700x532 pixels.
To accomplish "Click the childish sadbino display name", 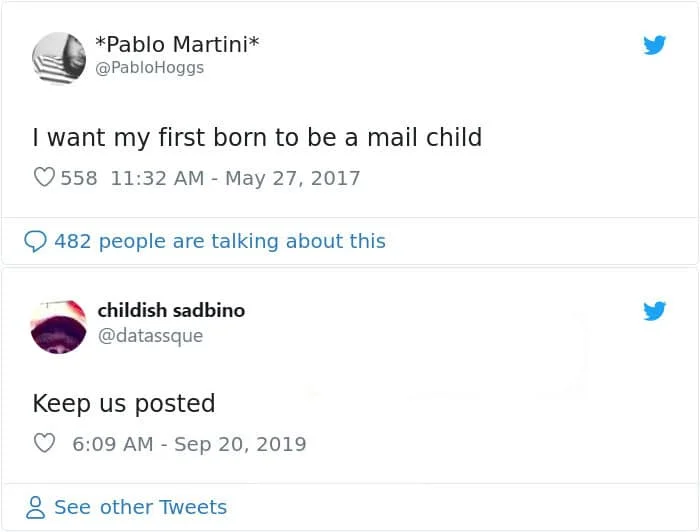I will (171, 310).
